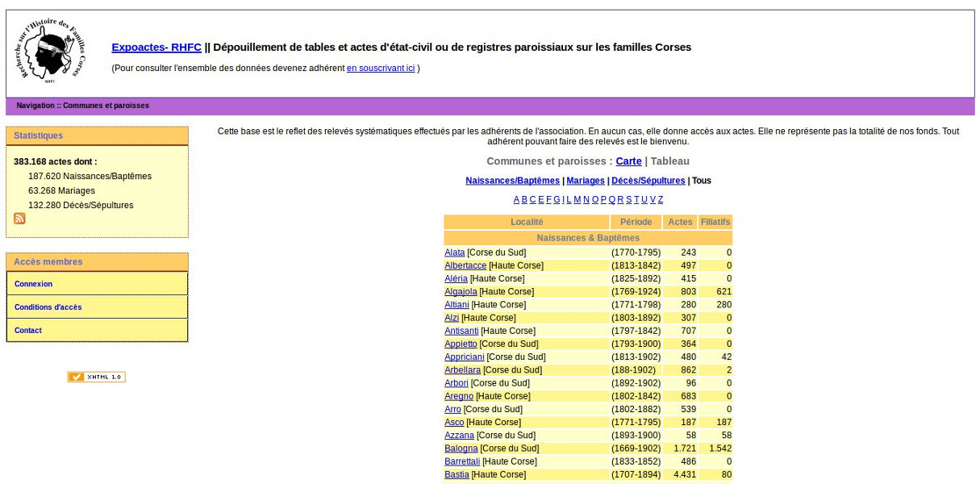Open the Aléria locality link

point(457,278)
